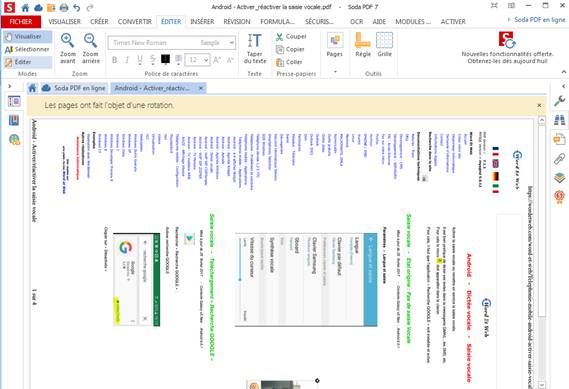Open the wrench tools panel icon

[559, 101]
